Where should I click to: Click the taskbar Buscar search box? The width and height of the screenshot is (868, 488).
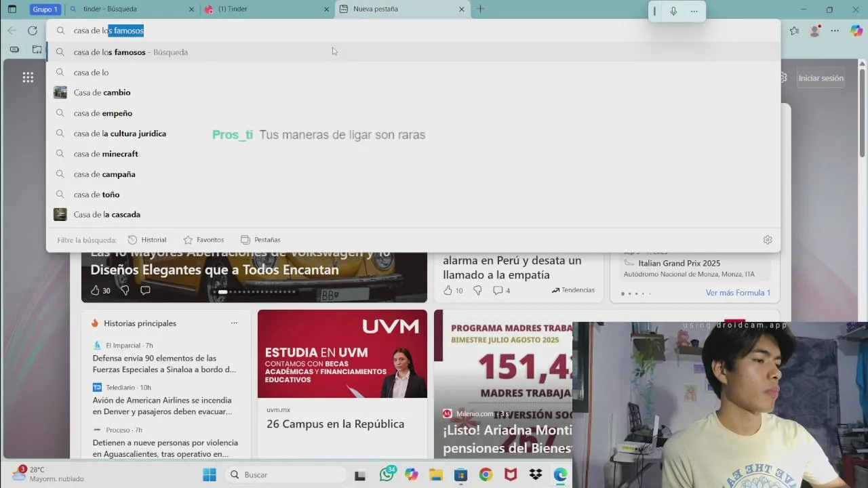(285, 474)
